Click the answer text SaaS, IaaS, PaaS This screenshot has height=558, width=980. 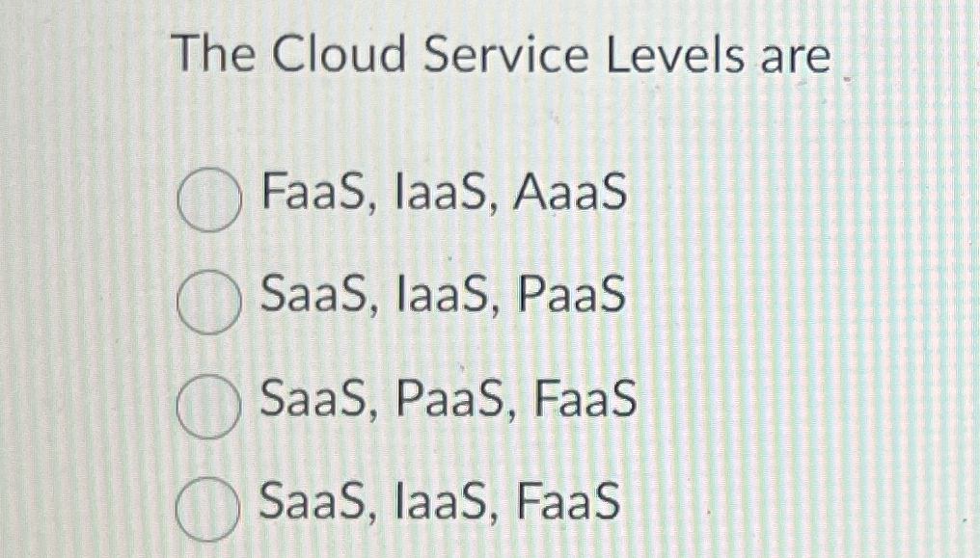point(444,297)
